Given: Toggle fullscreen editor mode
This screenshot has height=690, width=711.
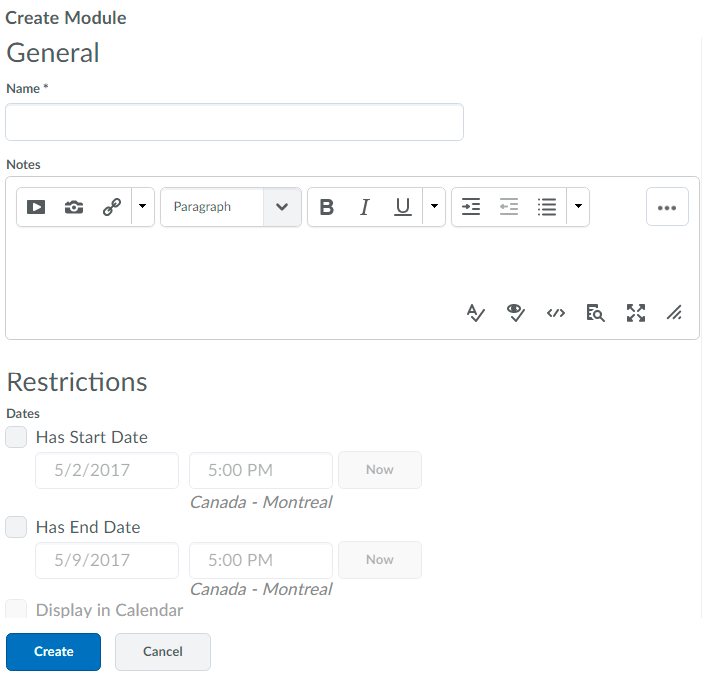Looking at the screenshot, I should (635, 313).
